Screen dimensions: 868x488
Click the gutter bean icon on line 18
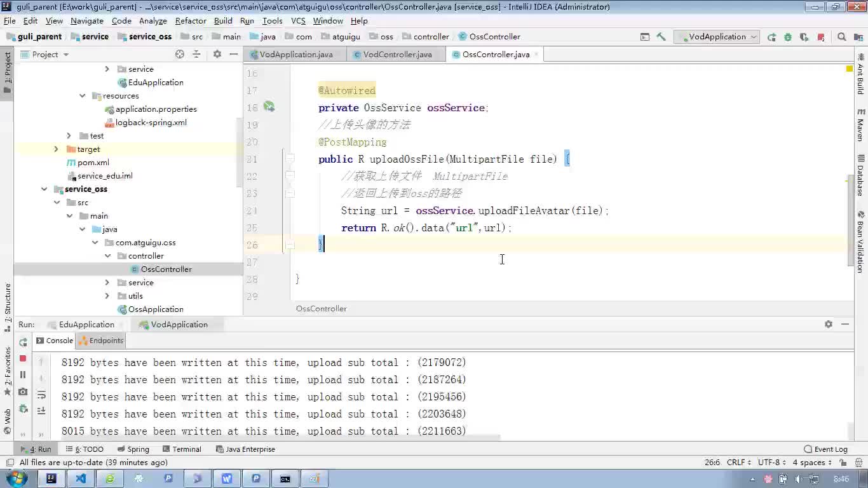(269, 107)
